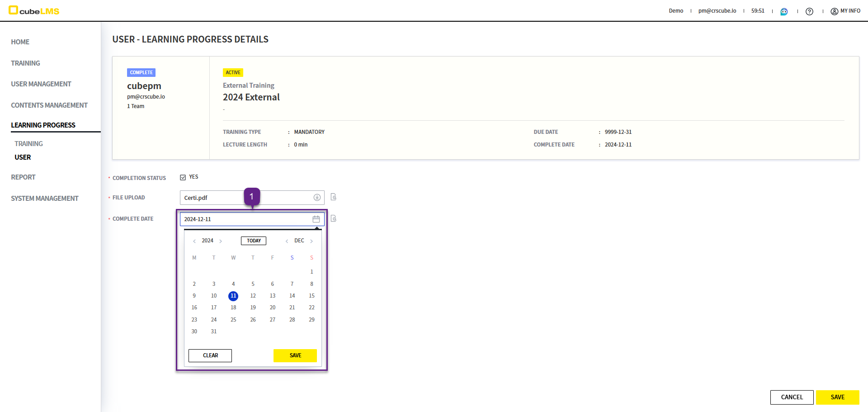This screenshot has height=412, width=868.
Task: Open the history icon beside Complete Date
Action: pos(334,218)
